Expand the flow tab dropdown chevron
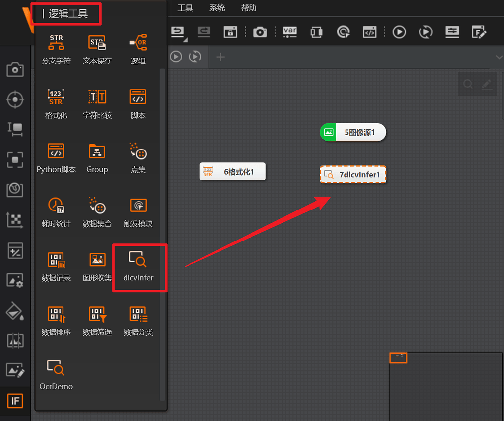Viewport: 504px width, 421px height. coord(499,57)
